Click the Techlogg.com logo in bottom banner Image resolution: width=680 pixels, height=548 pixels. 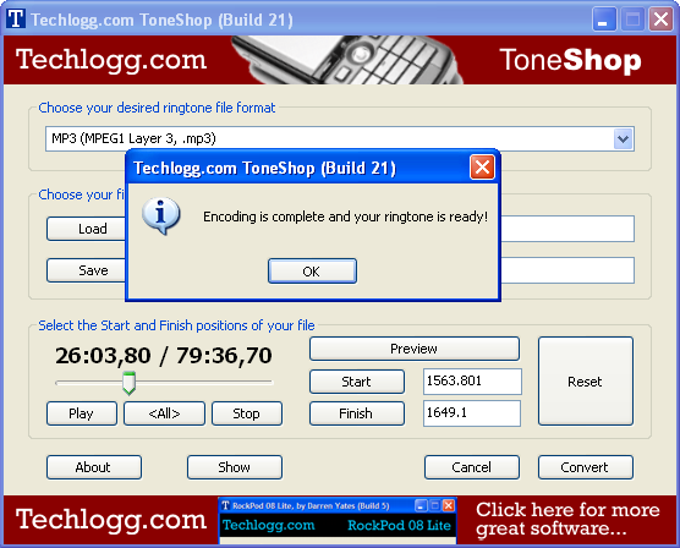(x=111, y=519)
